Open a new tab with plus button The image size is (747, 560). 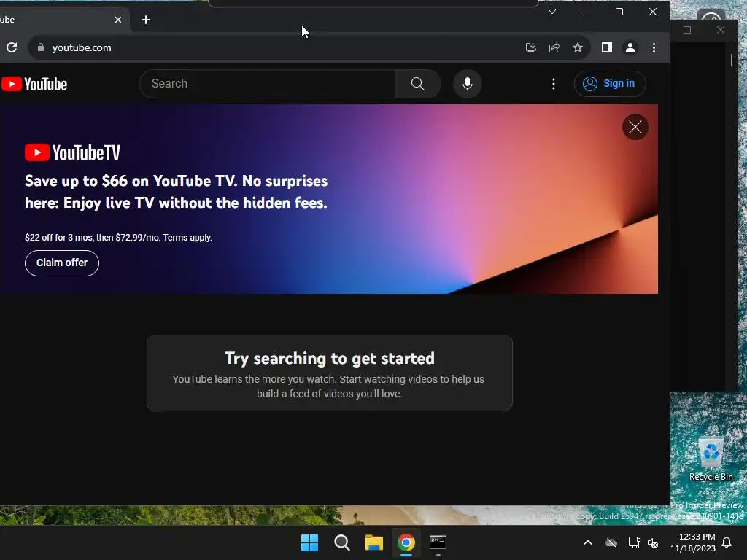coord(146,20)
